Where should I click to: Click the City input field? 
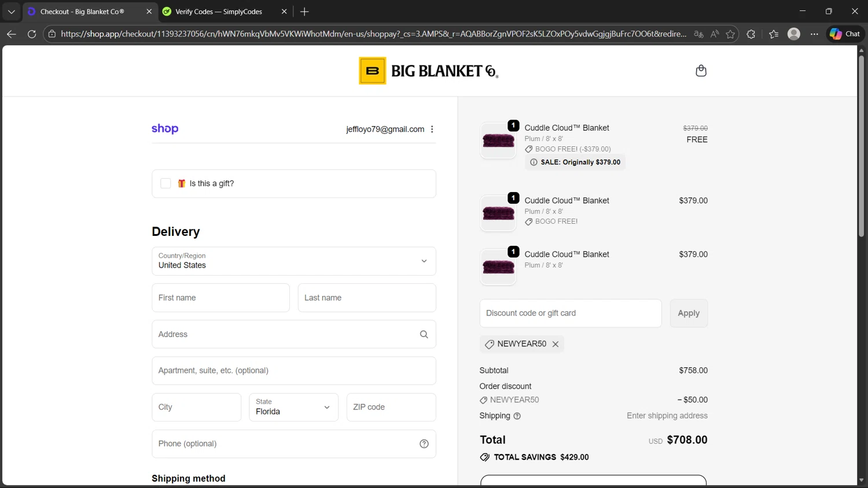coord(197,407)
